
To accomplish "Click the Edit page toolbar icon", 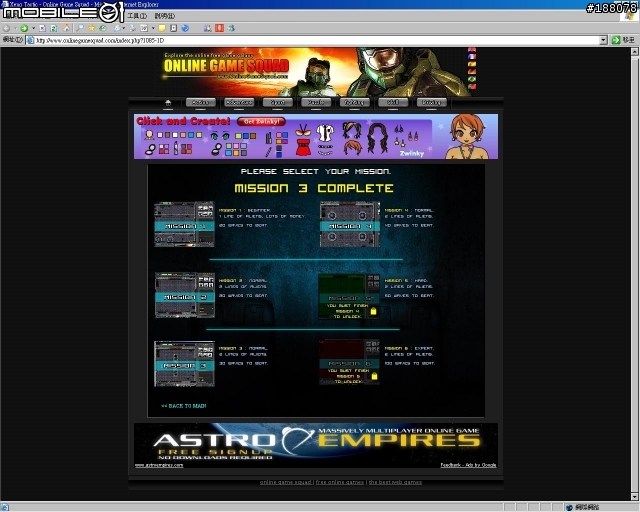I will coord(144,28).
